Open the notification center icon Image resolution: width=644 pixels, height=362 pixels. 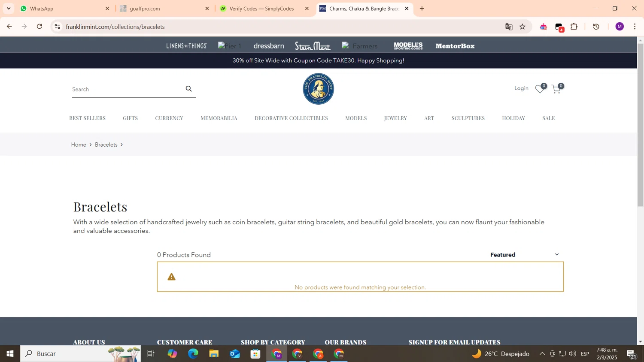[632, 354]
